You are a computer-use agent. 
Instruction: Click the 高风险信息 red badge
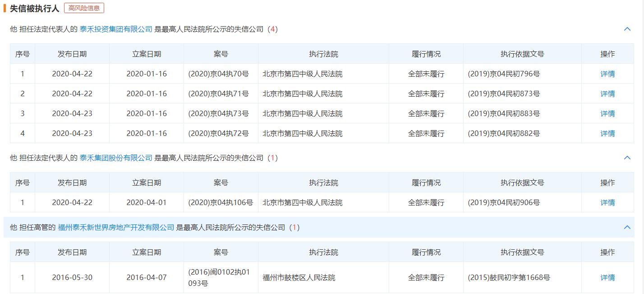(85, 8)
